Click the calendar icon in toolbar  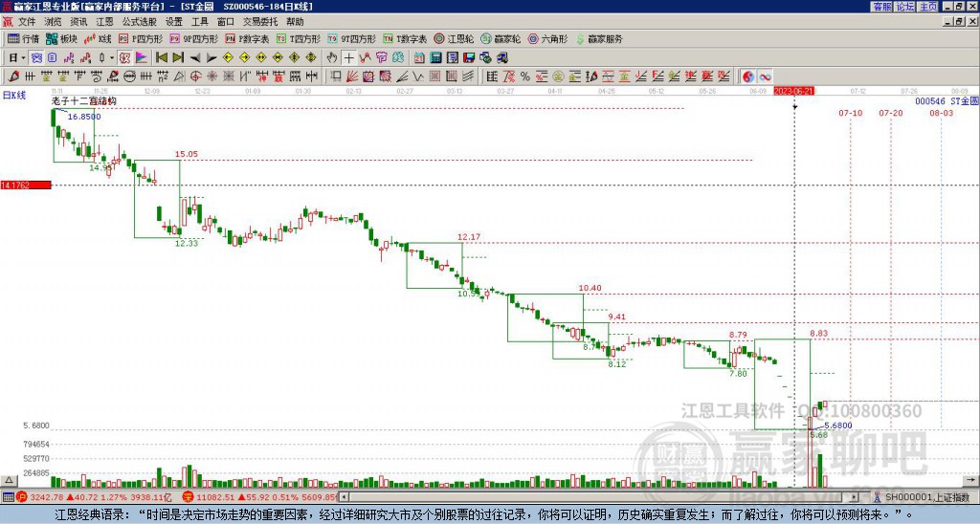point(419,58)
